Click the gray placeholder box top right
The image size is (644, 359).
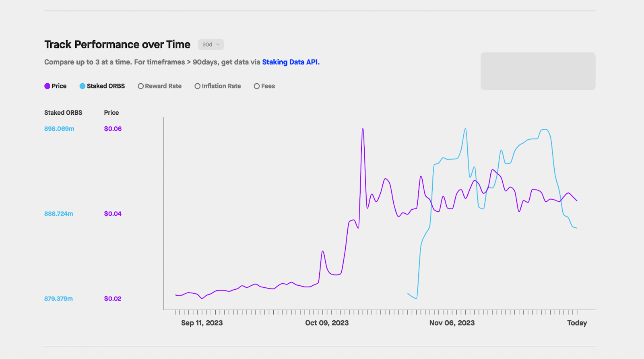coord(538,71)
